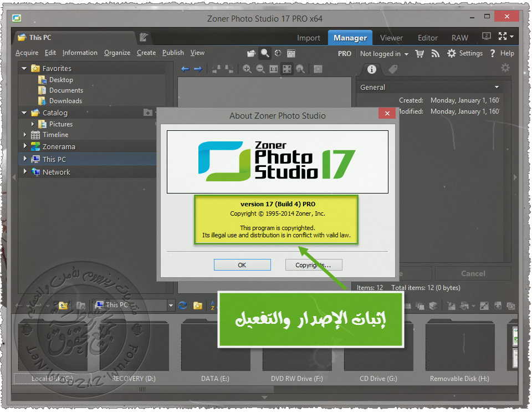Click the add folder icon beside Catalog
This screenshot has width=532, height=412.
pyautogui.click(x=148, y=113)
